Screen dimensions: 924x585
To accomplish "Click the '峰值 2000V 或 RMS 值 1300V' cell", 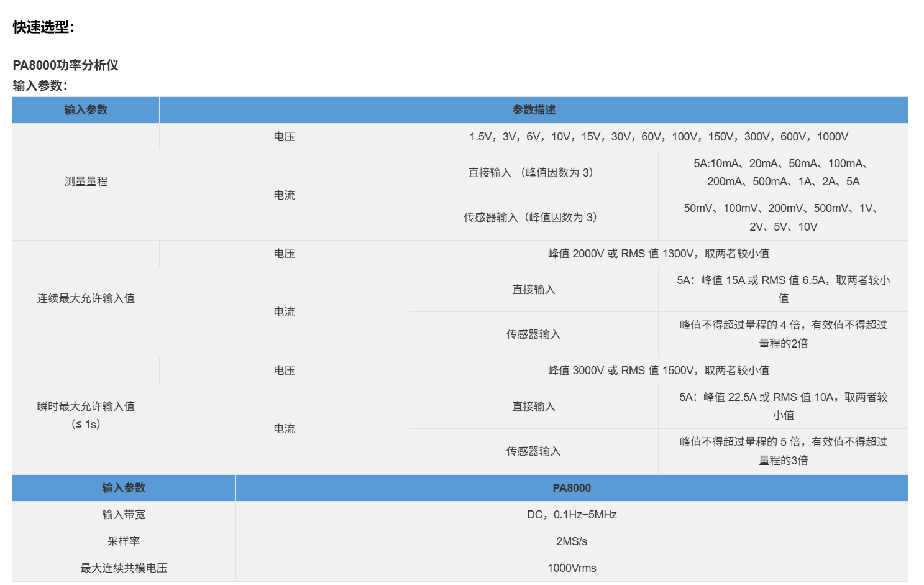I will [x=659, y=254].
